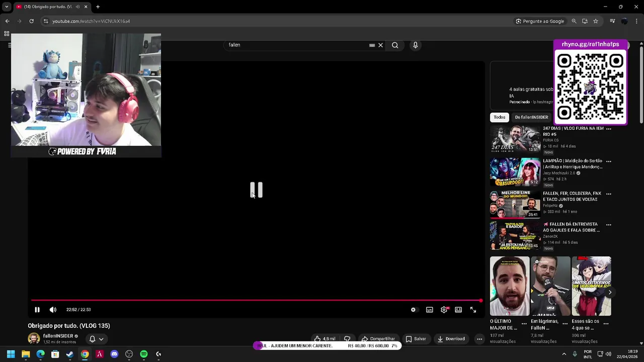Open LAMPIÃO Maldição do Sertão video thumbnail
This screenshot has width=644, height=362.
(515, 172)
